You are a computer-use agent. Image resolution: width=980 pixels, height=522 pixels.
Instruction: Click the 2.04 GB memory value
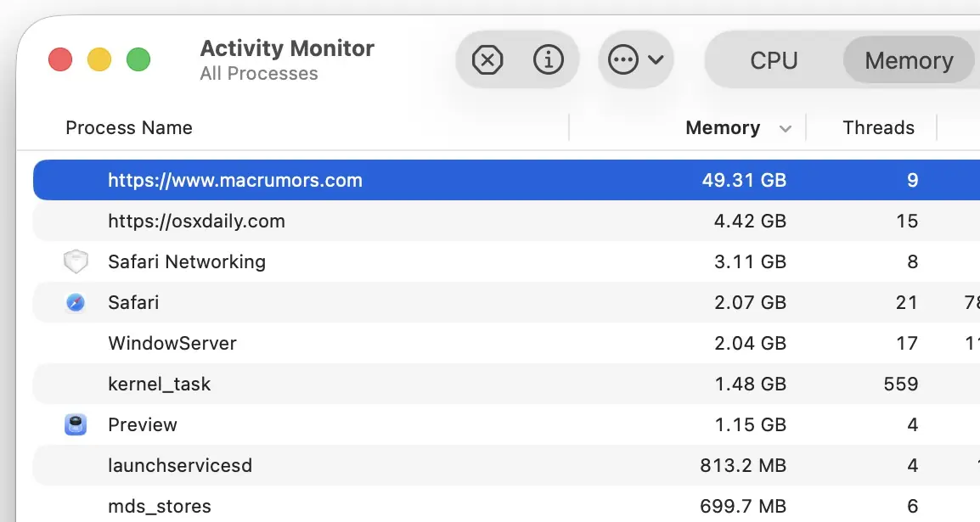(750, 343)
